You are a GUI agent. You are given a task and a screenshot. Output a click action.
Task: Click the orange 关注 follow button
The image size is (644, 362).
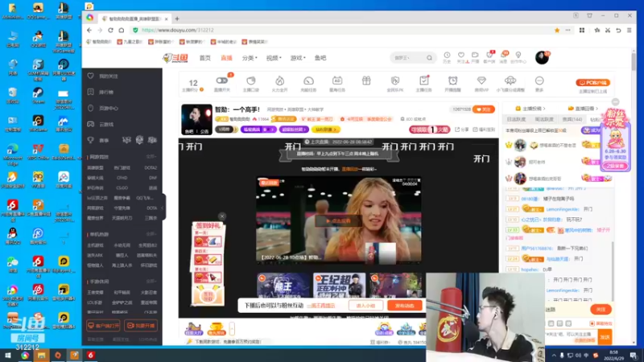[x=484, y=109]
